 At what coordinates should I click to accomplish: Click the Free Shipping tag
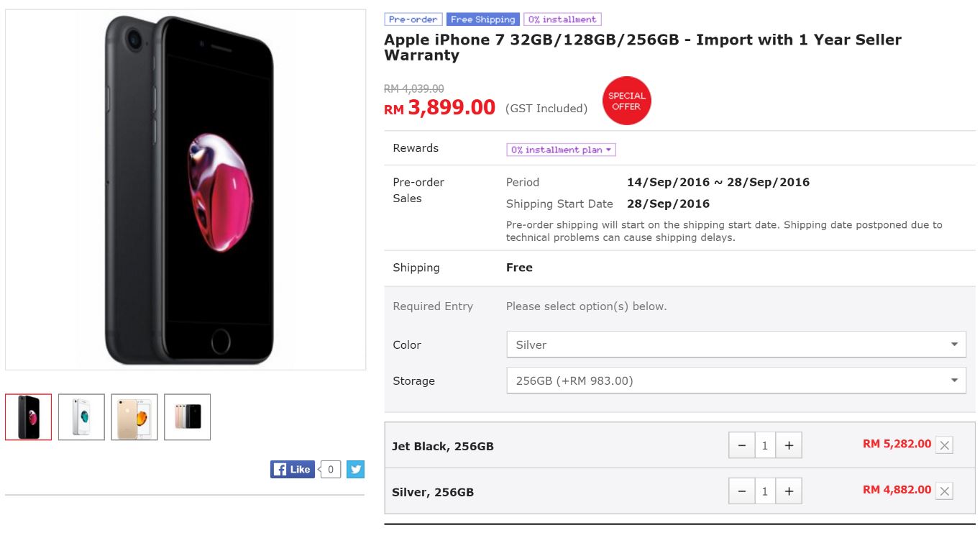pos(482,19)
